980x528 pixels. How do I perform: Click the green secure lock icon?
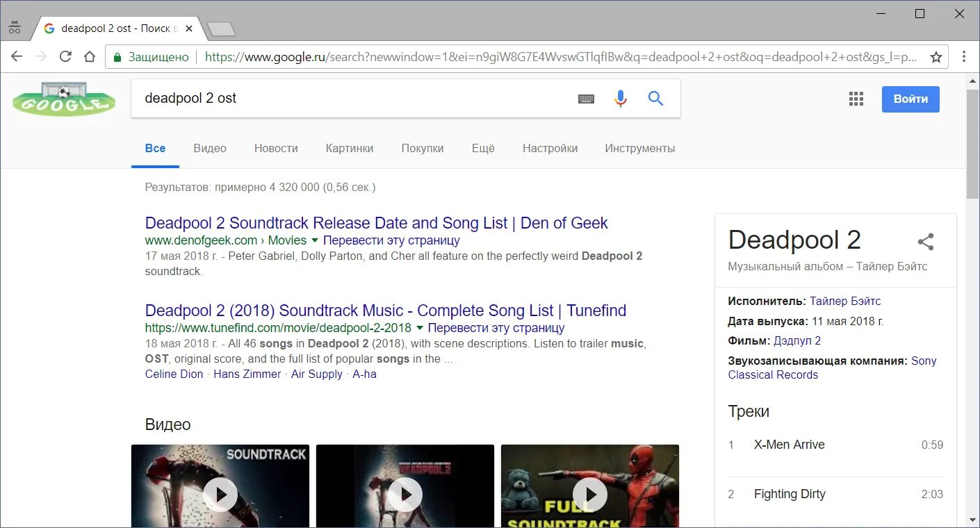117,57
